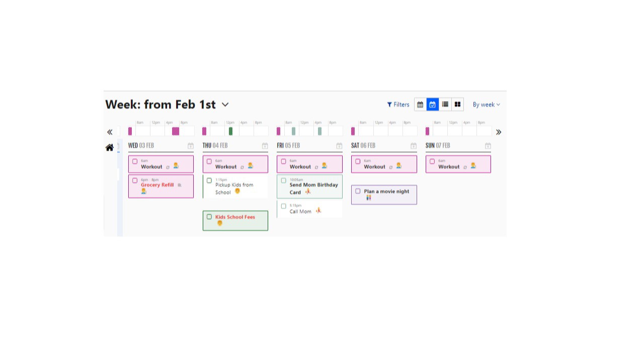The height and width of the screenshot is (362, 644).
Task: Advance to next week with double-right arrow
Action: pyautogui.click(x=499, y=132)
